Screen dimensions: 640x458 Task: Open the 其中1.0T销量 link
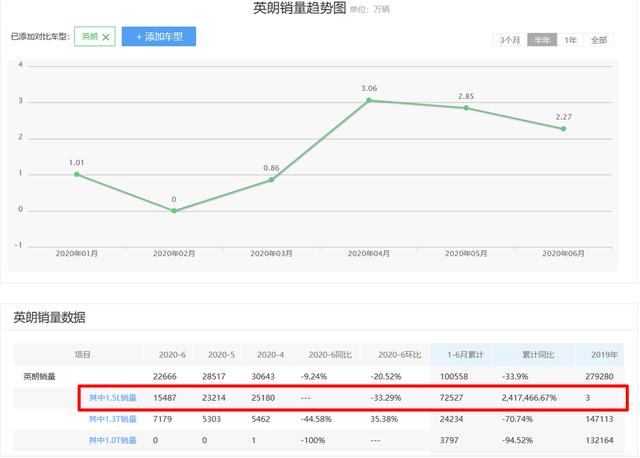pos(113,440)
